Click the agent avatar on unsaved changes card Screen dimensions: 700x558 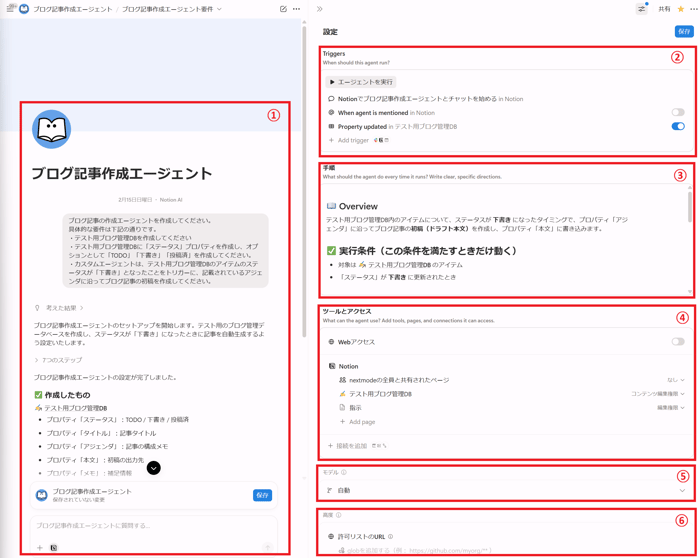(x=42, y=495)
